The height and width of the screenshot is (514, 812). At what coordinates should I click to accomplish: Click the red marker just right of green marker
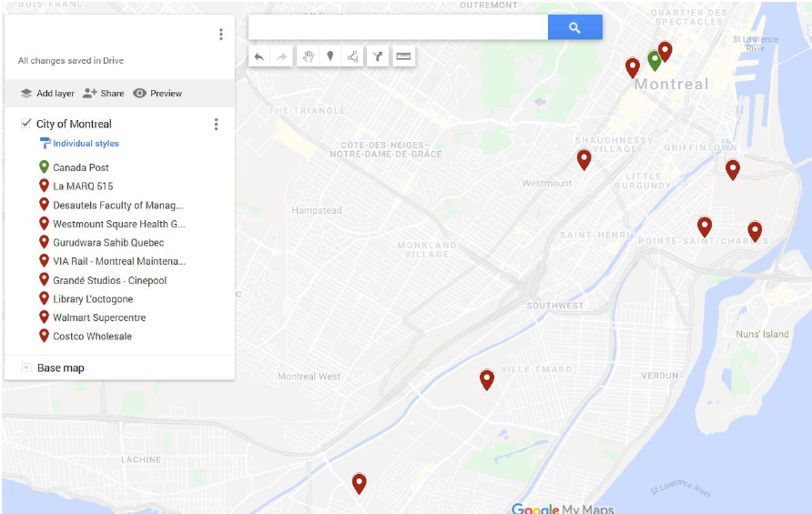pyautogui.click(x=665, y=51)
